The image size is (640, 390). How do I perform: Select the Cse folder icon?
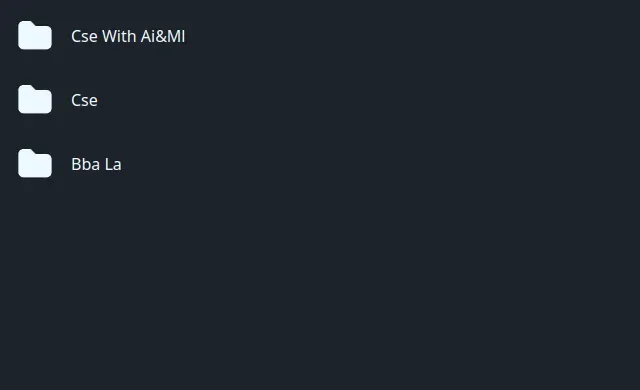tap(35, 100)
